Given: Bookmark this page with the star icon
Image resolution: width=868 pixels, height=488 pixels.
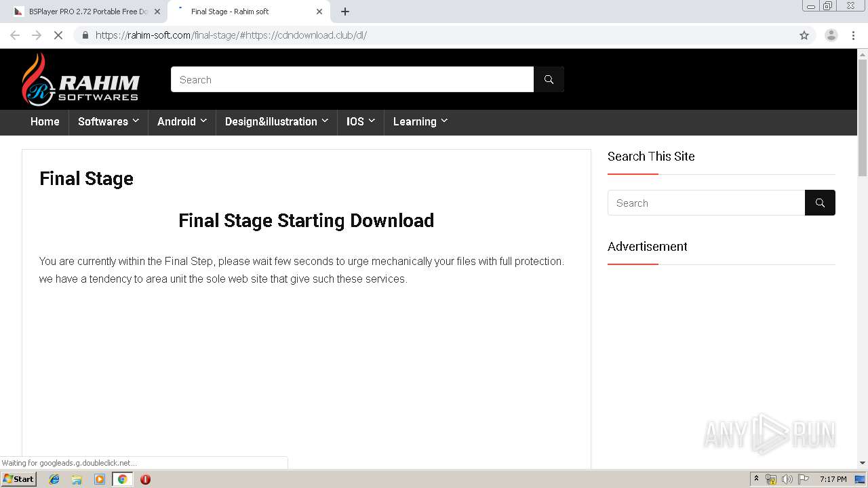Looking at the screenshot, I should 804,35.
